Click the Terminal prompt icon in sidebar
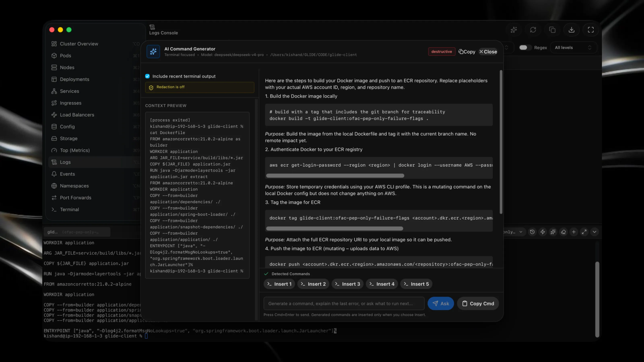Viewport: 644px width, 362px height. click(54, 209)
